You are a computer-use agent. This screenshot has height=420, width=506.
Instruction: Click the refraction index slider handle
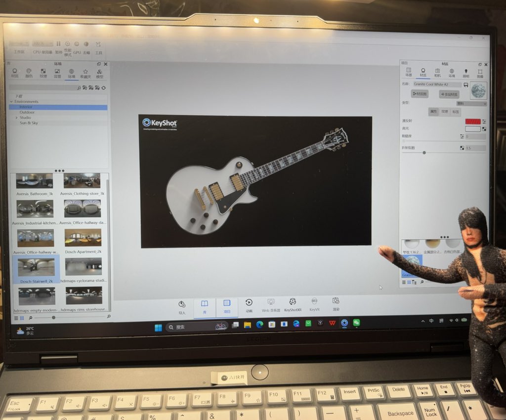pos(424,153)
